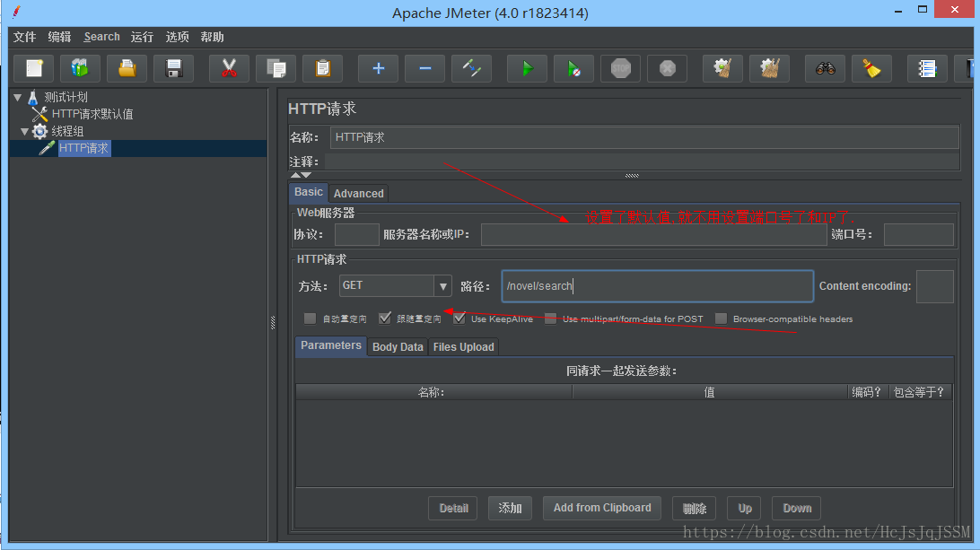Image resolution: width=980 pixels, height=550 pixels.
Task: Click the Paste clipboard icon
Action: (x=322, y=68)
